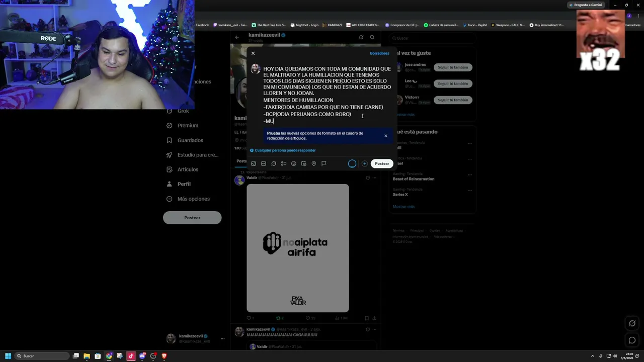Image resolution: width=644 pixels, height=362 pixels.
Task: Open Compresor de GIF bookmark
Action: point(402,25)
